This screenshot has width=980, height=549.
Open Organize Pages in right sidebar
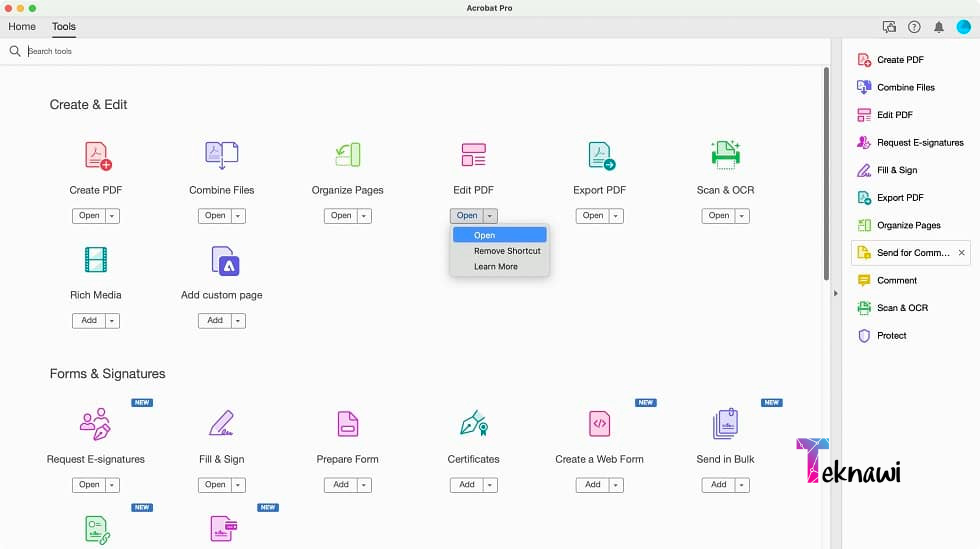point(899,225)
